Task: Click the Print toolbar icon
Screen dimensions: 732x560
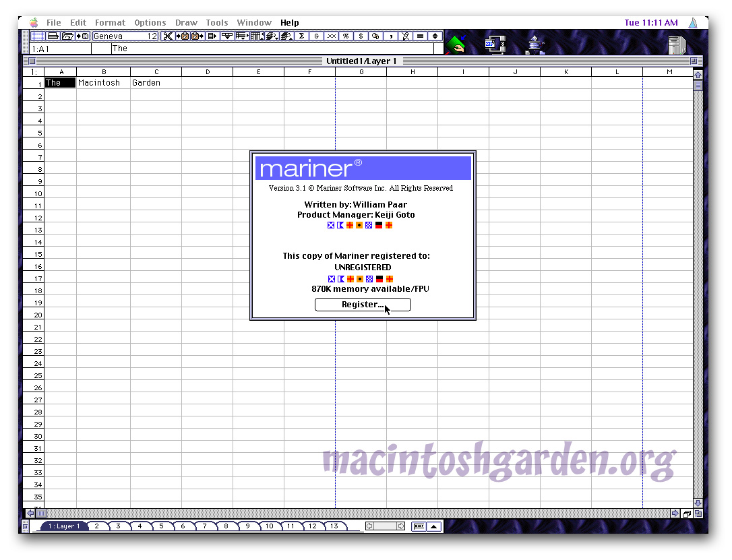Action: click(53, 36)
